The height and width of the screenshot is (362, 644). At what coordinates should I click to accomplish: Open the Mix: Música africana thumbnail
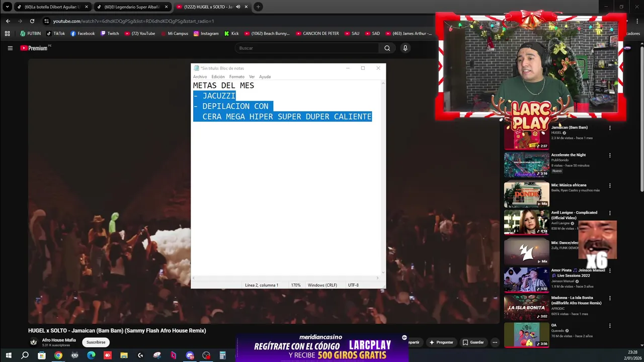point(527,195)
